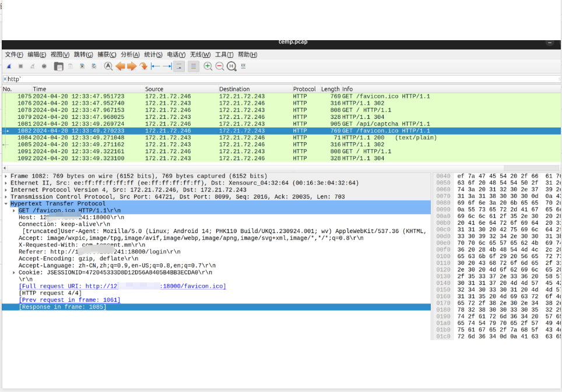Image resolution: width=562 pixels, height=392 pixels.
Task: Restart the current capture
Action: [x=32, y=66]
